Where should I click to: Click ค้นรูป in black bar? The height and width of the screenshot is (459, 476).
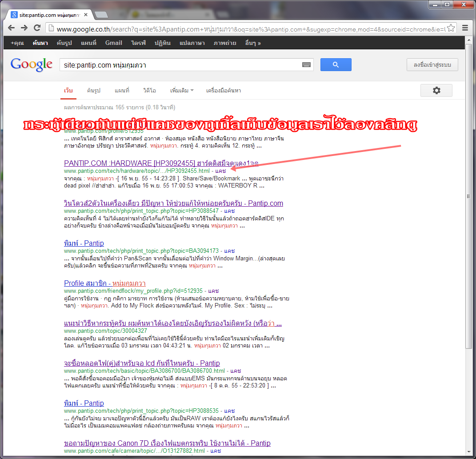click(x=64, y=43)
